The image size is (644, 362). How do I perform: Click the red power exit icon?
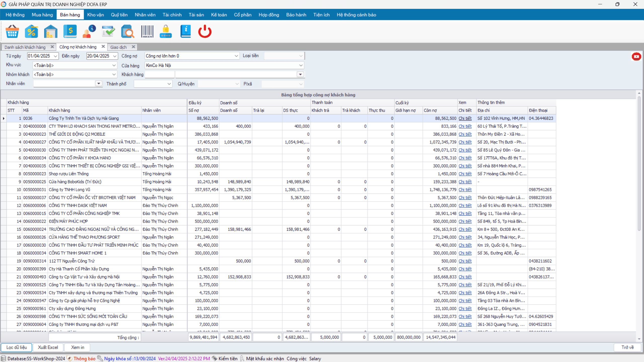point(205,31)
